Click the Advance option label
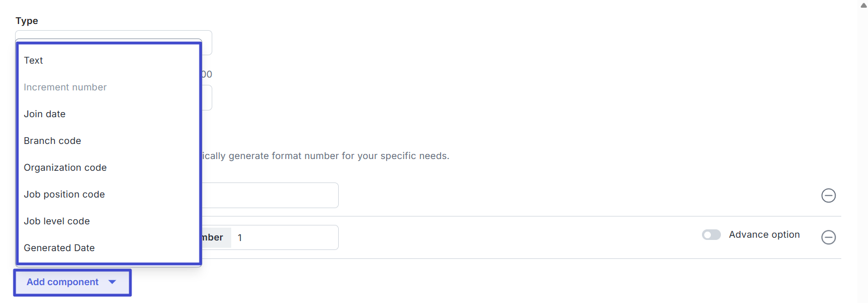The width and height of the screenshot is (868, 303). pyautogui.click(x=764, y=235)
